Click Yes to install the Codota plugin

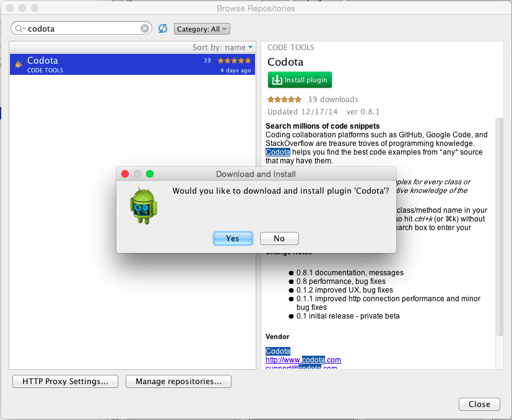[233, 238]
